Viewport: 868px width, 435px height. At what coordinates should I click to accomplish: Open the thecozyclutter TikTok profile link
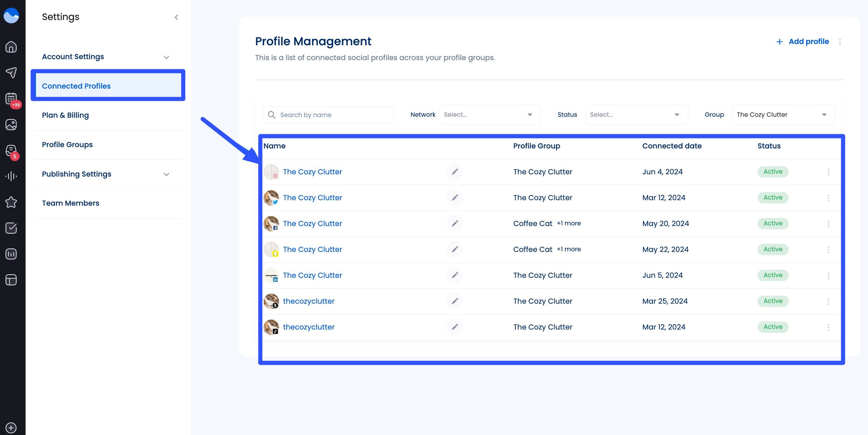pyautogui.click(x=309, y=327)
